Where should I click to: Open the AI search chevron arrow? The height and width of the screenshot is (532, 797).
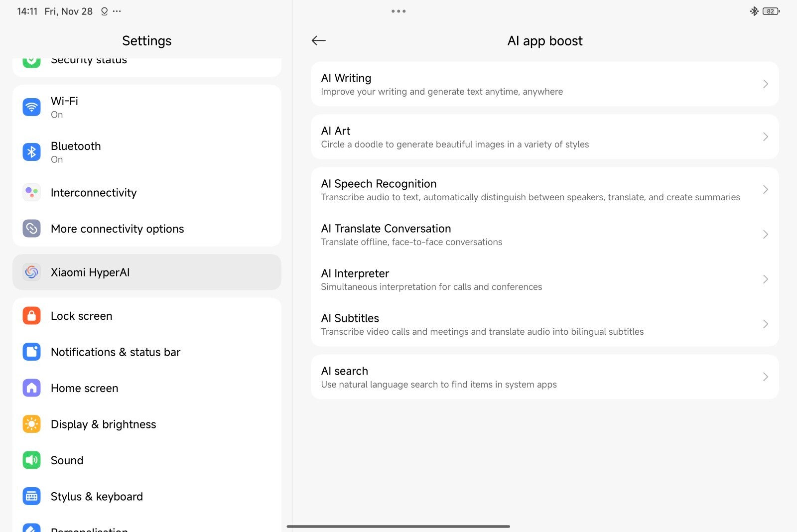pyautogui.click(x=765, y=377)
